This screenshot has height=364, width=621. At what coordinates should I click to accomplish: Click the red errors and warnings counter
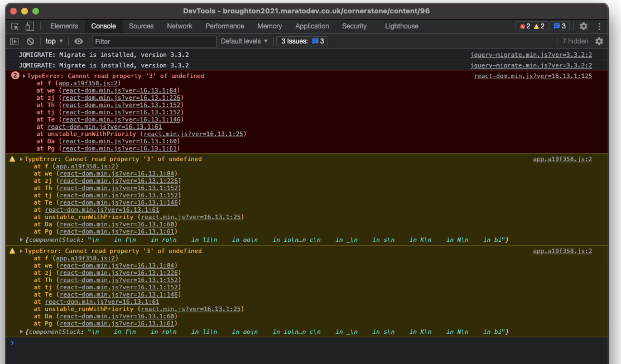[532, 26]
